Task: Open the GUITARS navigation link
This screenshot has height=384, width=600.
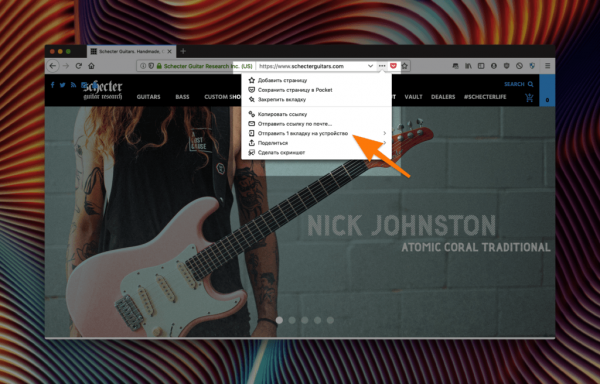Action: (148, 97)
